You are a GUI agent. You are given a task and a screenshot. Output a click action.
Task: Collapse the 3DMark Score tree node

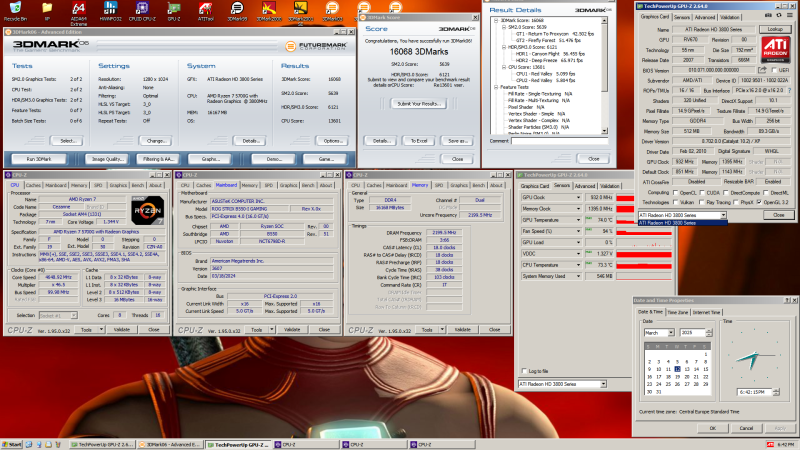(x=495, y=20)
